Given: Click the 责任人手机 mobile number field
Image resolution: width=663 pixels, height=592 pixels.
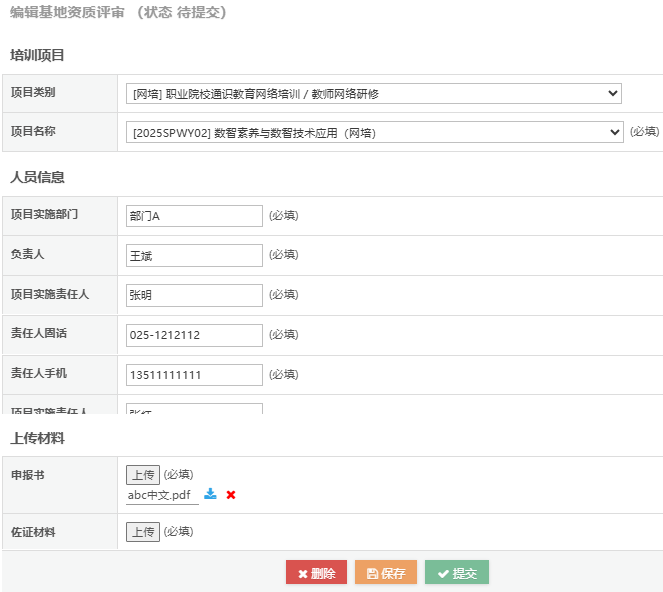Looking at the screenshot, I should tap(194, 375).
